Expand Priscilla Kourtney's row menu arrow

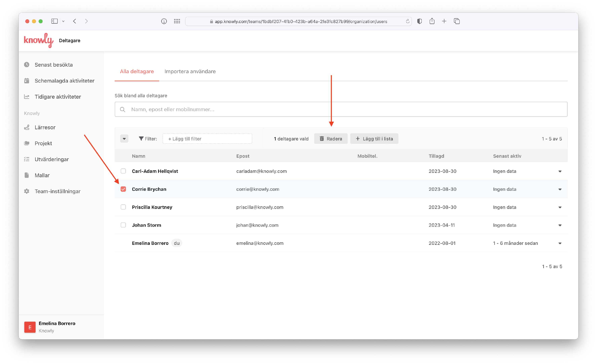(560, 207)
